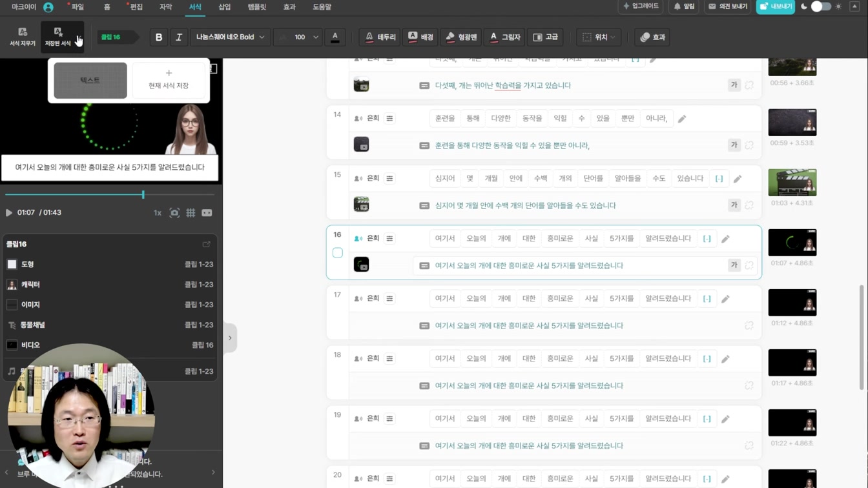
Task: Open the 파일 menu
Action: point(77,7)
